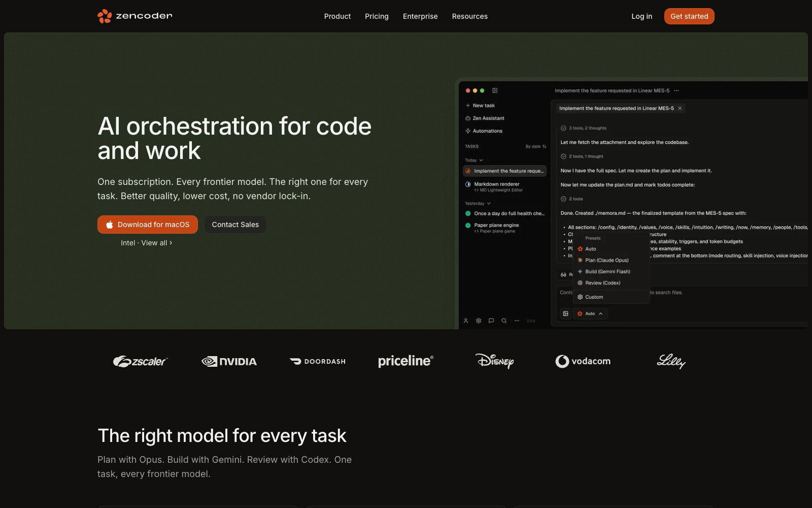
Task: Click the search magnifier in sidebar footer
Action: coord(504,321)
